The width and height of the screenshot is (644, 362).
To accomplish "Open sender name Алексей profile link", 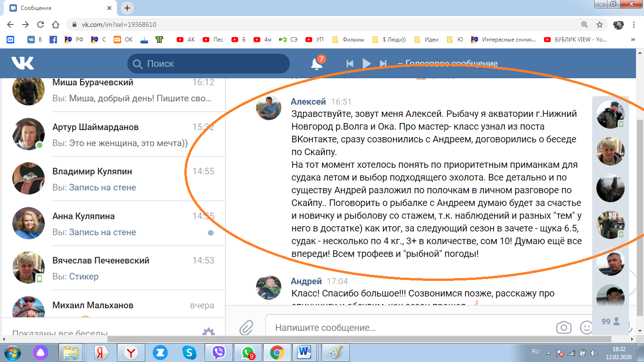I will pos(308,101).
